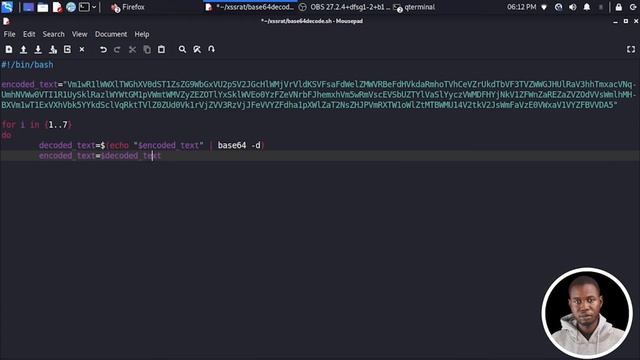This screenshot has height=360, width=640.
Task: Launch text editor from panel icon
Action: click(x=57, y=7)
